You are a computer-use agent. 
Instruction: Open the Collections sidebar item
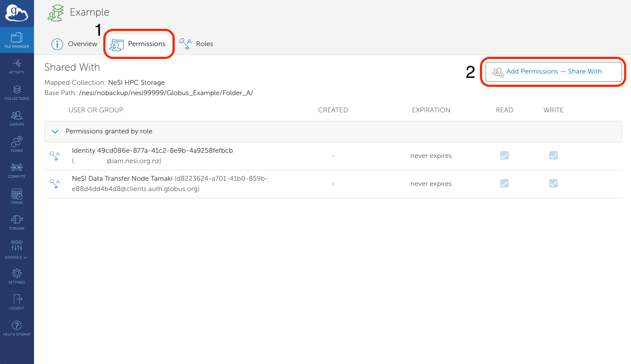pyautogui.click(x=17, y=93)
